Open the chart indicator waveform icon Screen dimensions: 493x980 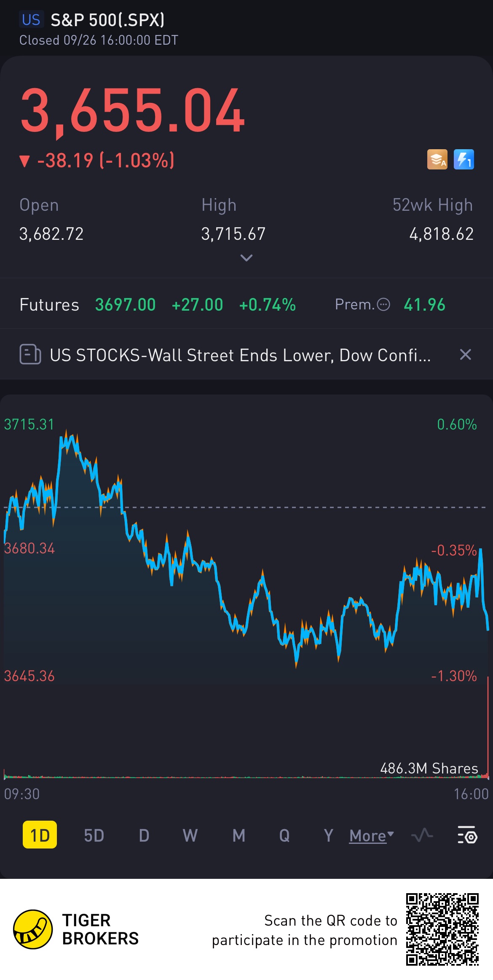click(x=422, y=835)
